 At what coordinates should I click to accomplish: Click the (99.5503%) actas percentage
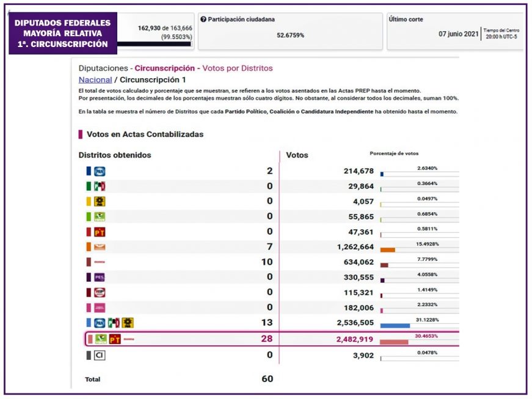pyautogui.click(x=177, y=37)
